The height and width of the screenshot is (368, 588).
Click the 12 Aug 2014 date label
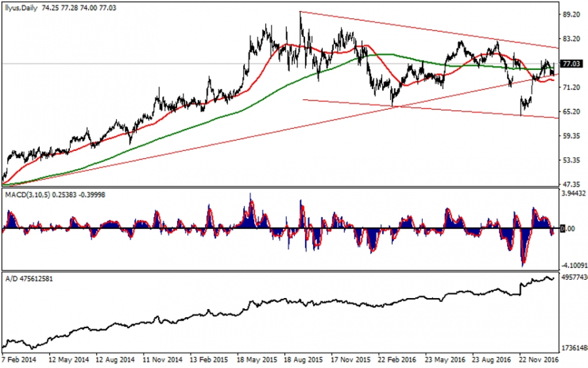point(116,360)
